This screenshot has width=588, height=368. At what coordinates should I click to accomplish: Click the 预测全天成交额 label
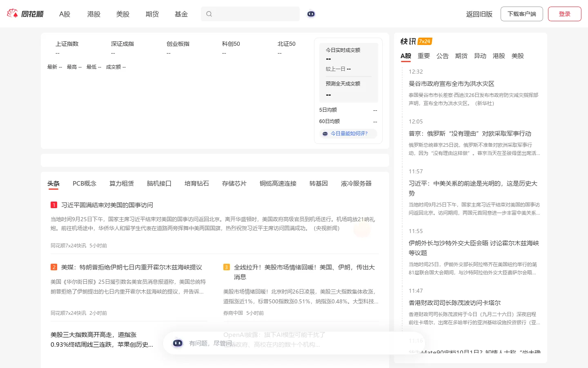(343, 83)
